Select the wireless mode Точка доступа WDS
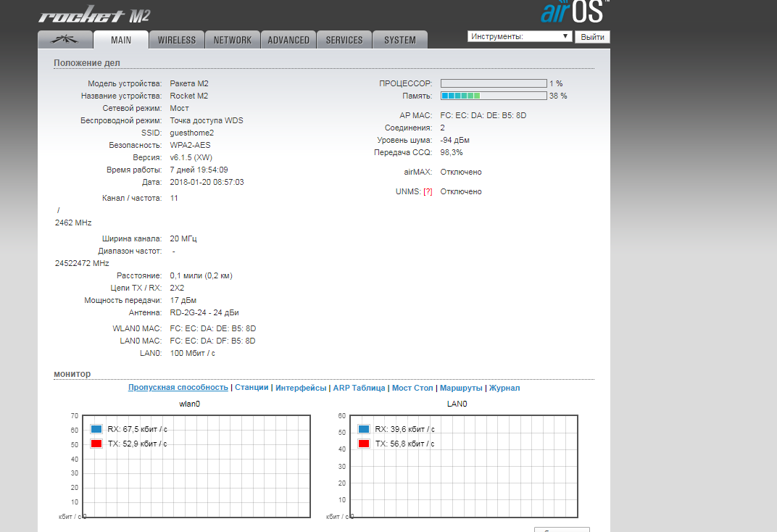Screen dimensions: 777x532 pyautogui.click(x=207, y=120)
